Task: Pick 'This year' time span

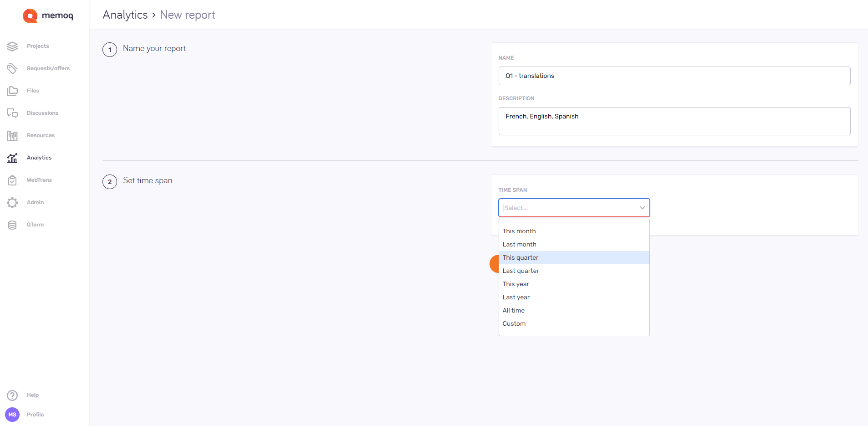Action: pos(574,284)
